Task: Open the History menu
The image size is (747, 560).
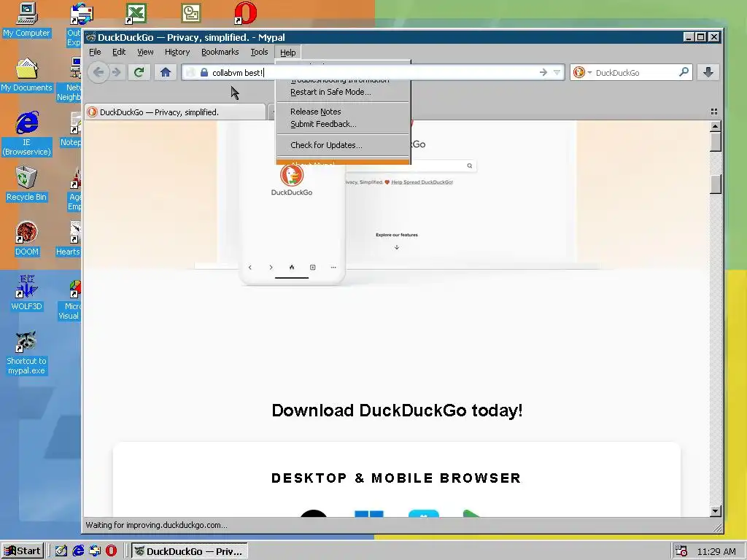Action: pos(177,52)
